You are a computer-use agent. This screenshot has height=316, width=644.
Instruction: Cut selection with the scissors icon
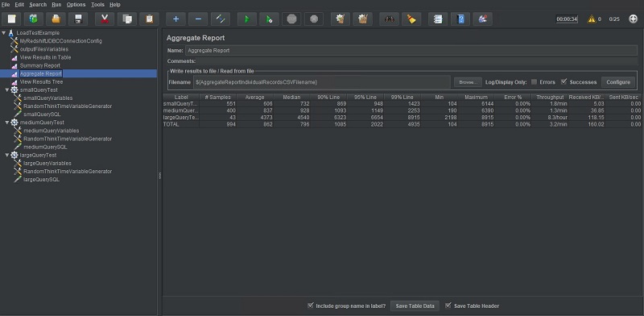tap(105, 19)
